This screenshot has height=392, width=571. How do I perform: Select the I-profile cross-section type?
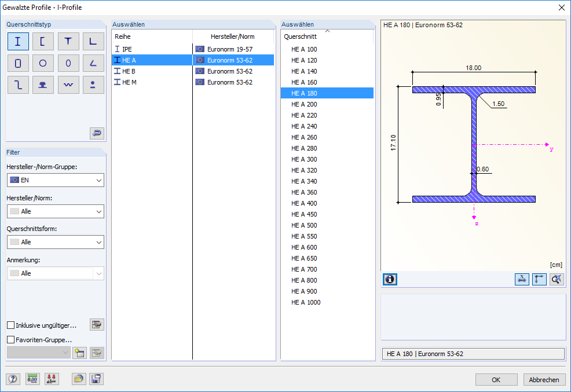tap(18, 42)
